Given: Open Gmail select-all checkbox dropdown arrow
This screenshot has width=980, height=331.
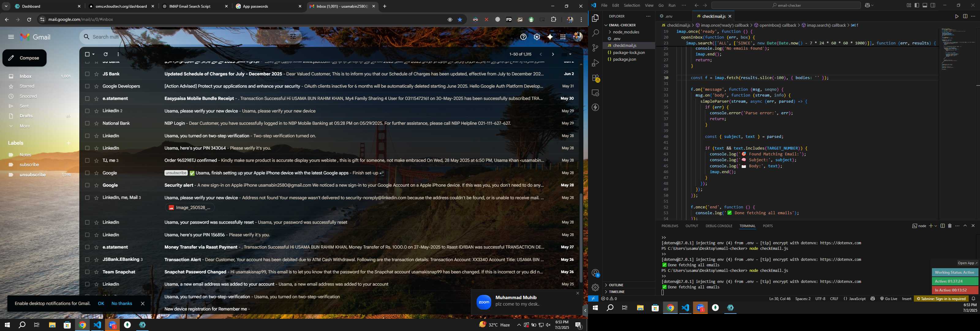Looking at the screenshot, I should [x=94, y=55].
